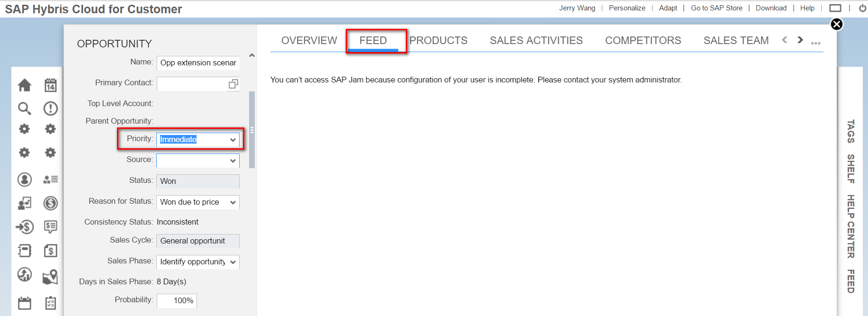Show next tabs with right chevron

800,40
